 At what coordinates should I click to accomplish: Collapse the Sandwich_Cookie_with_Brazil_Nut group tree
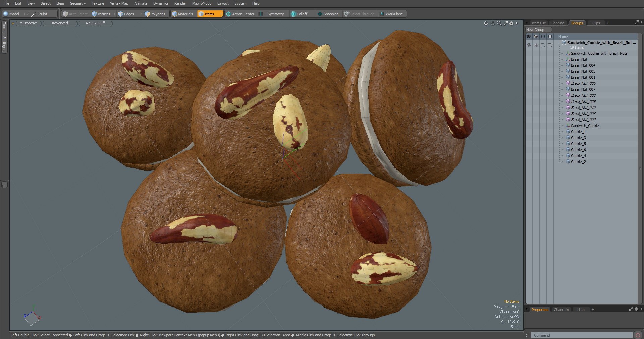point(559,45)
